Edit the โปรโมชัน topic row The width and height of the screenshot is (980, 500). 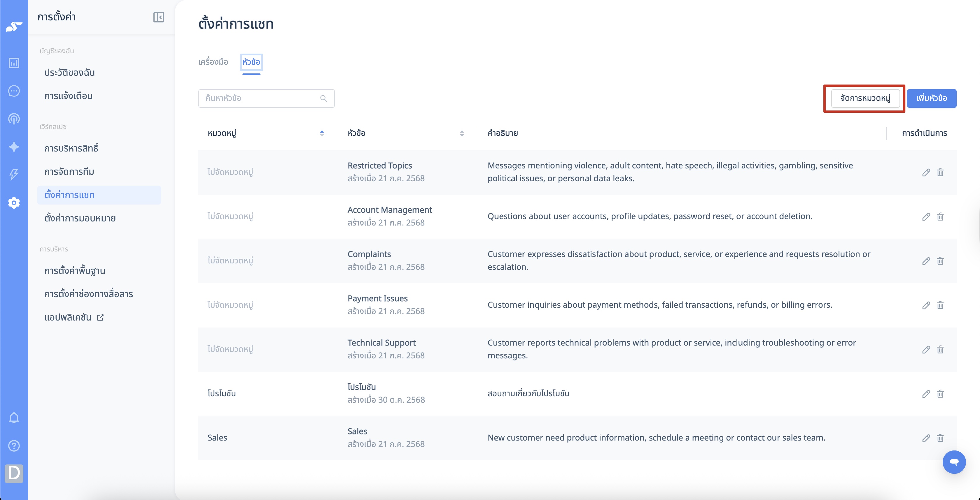[x=926, y=394]
